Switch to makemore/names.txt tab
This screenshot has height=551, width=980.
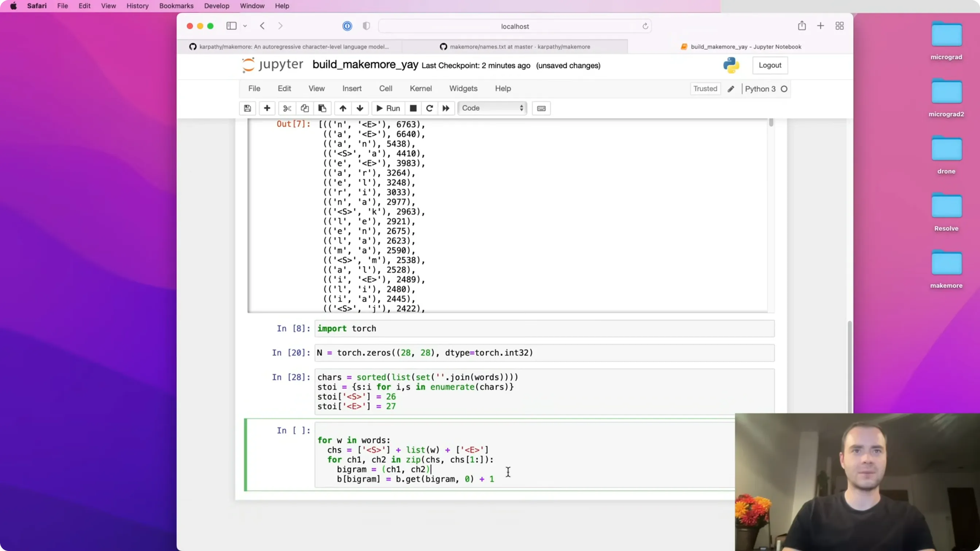515,47
